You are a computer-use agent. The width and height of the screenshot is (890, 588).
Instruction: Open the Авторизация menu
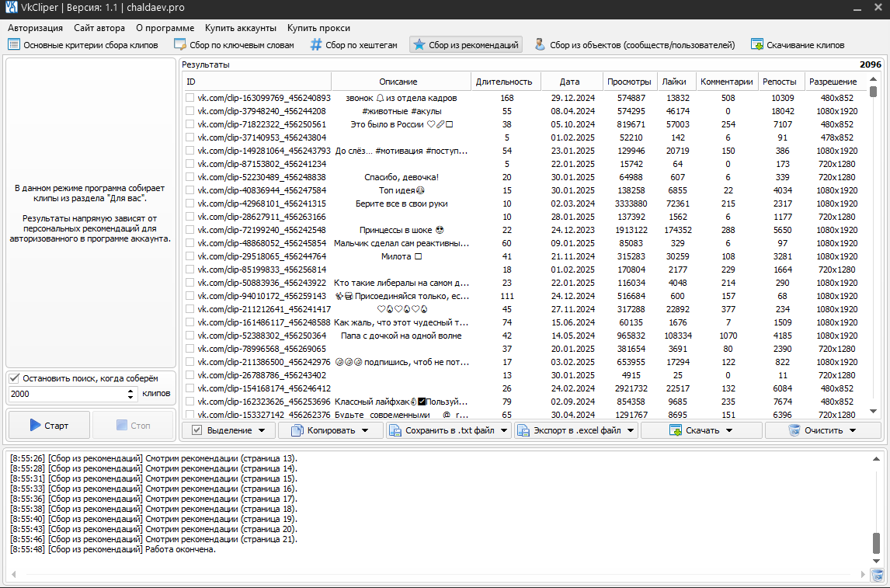[35, 28]
